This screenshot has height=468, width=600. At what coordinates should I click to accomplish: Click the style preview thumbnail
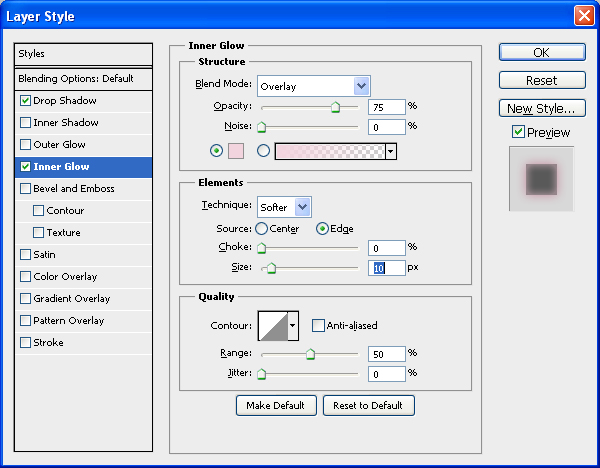coord(541,179)
